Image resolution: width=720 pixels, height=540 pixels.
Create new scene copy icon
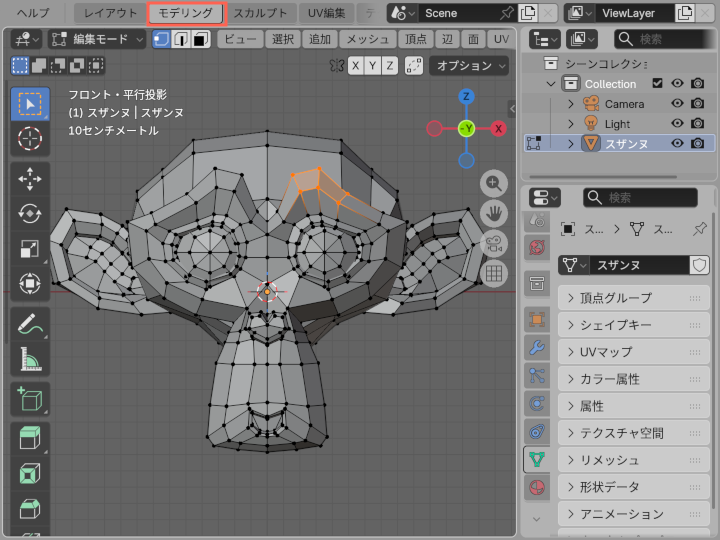click(x=528, y=13)
